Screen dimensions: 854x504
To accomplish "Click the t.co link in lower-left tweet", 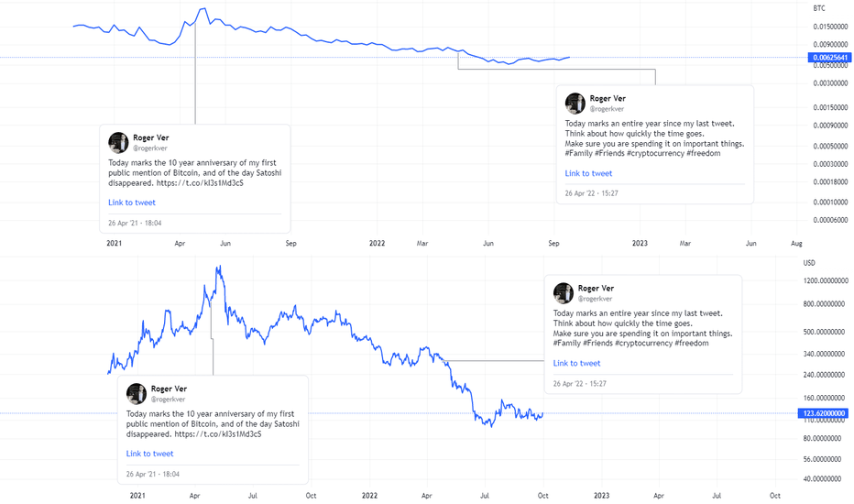I will [218, 434].
